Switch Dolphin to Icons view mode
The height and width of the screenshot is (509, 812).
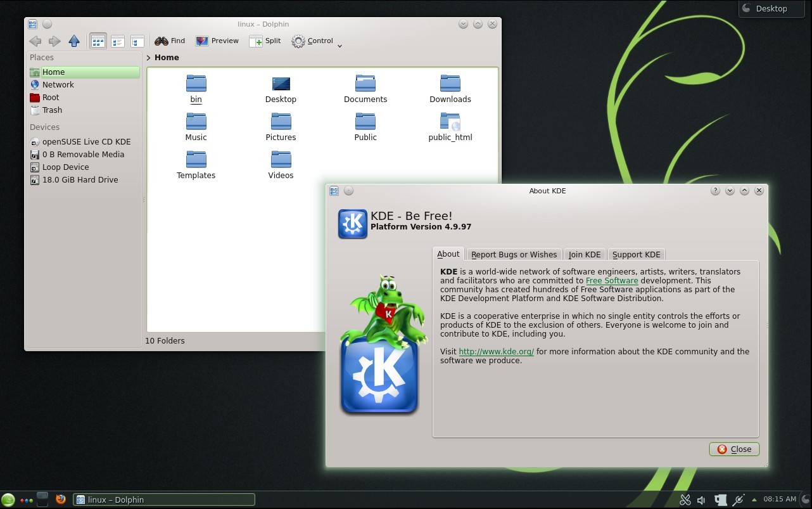point(98,41)
